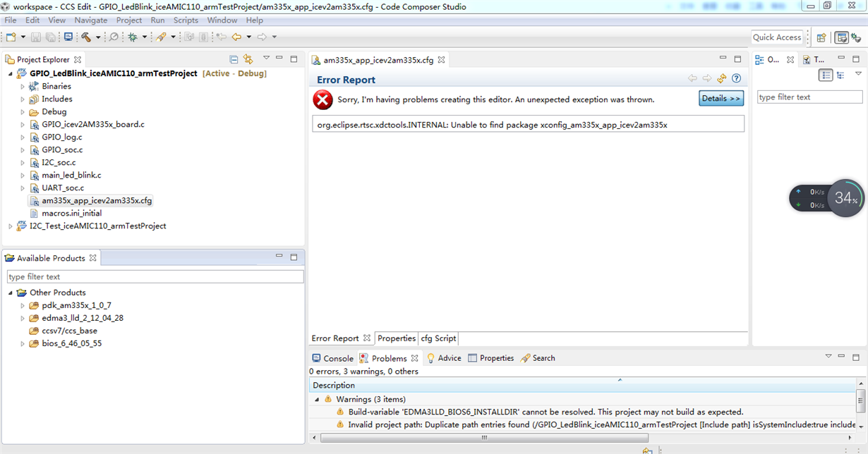Image resolution: width=868 pixels, height=454 pixels.
Task: Select UART_soc.c in Project Explorer
Action: [63, 188]
